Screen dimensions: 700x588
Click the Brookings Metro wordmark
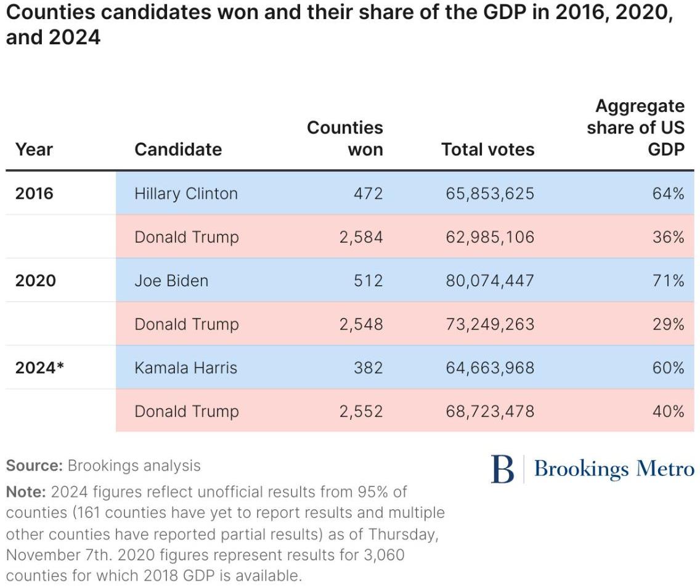[614, 469]
